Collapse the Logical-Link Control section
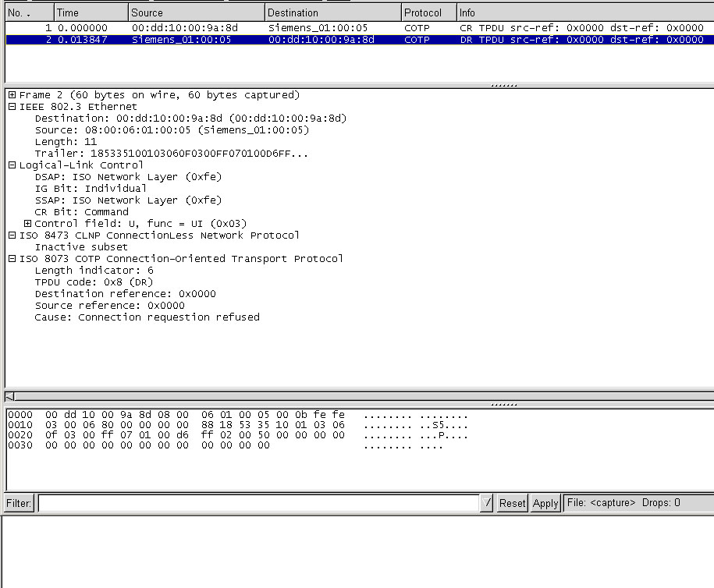The image size is (714, 588). point(12,165)
